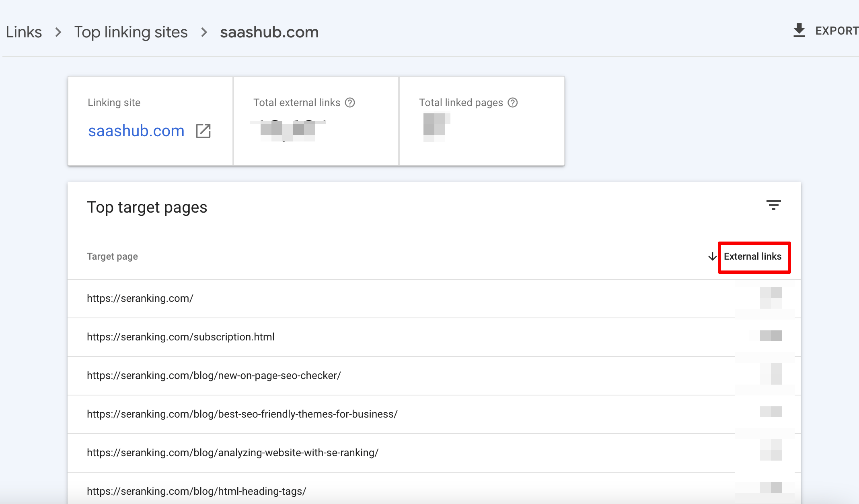Select the subscription.html target page row
Screen dimensions: 859x504
434,337
